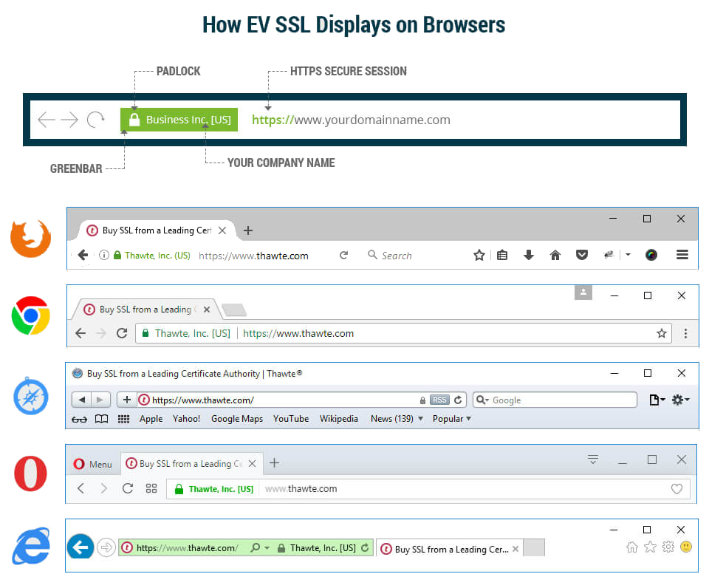Image resolution: width=709 pixels, height=588 pixels.
Task: Open Google Maps bookmark in Safari
Action: pos(237,419)
